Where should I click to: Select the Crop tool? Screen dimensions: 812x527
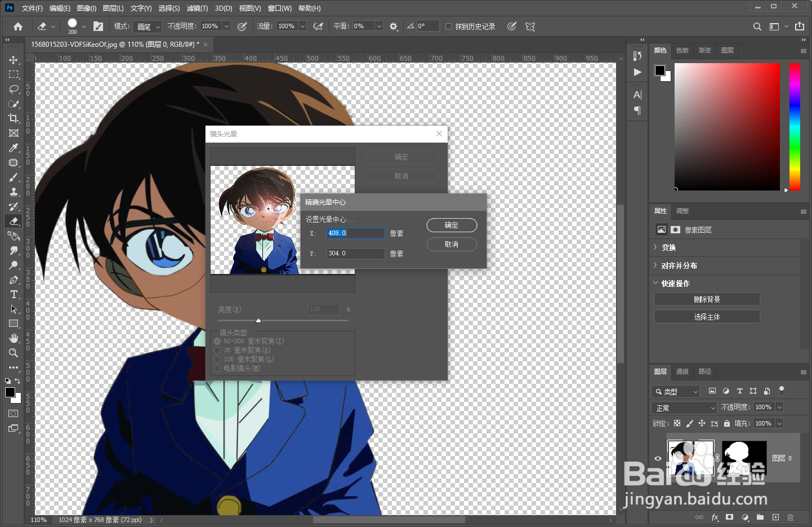pos(14,118)
